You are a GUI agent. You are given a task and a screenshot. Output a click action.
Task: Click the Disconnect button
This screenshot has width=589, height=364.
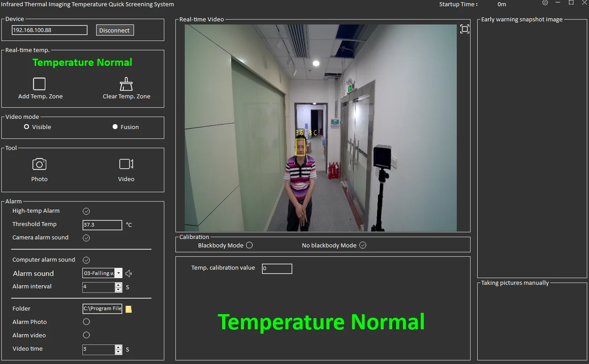click(x=115, y=30)
